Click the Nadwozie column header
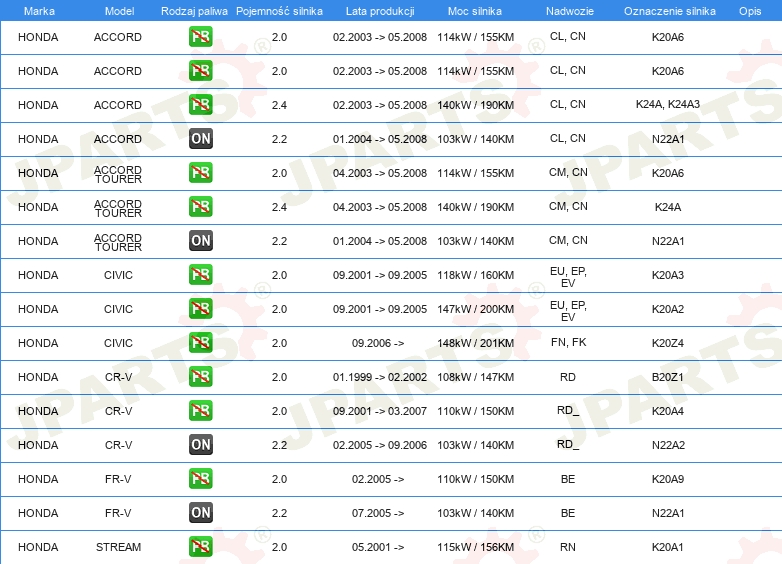The height and width of the screenshot is (564, 782). [x=570, y=11]
